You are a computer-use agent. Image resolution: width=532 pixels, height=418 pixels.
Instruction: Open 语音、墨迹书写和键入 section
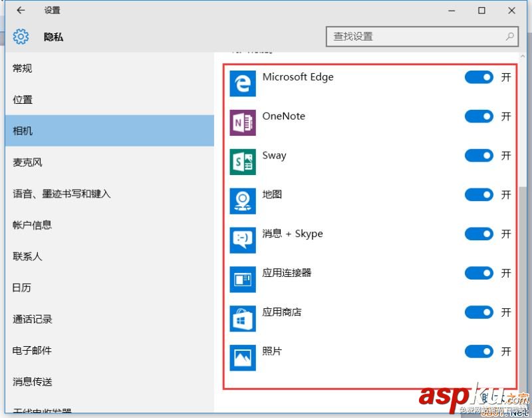click(110, 194)
